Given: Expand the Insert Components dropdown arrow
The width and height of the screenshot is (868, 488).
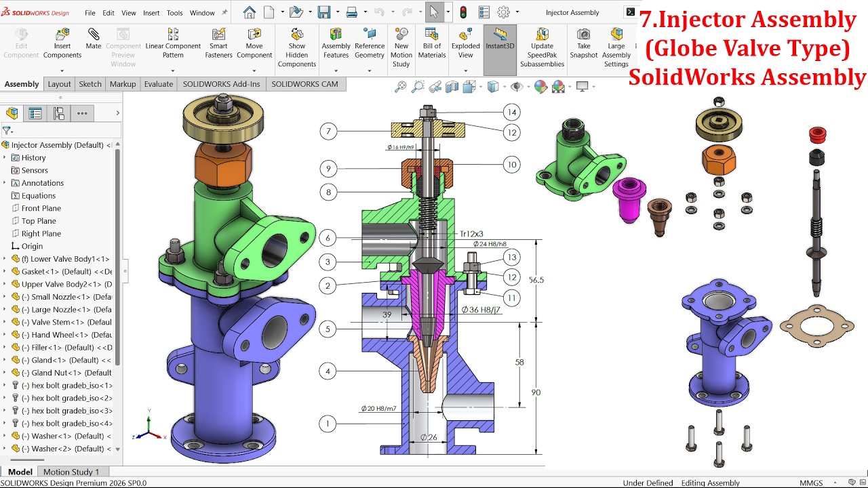Looking at the screenshot, I should 62,70.
